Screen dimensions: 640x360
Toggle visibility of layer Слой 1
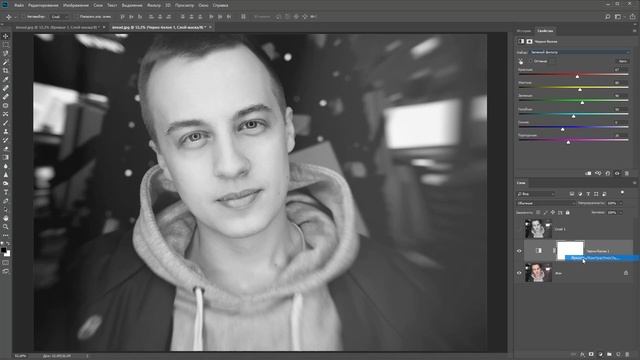tap(519, 229)
